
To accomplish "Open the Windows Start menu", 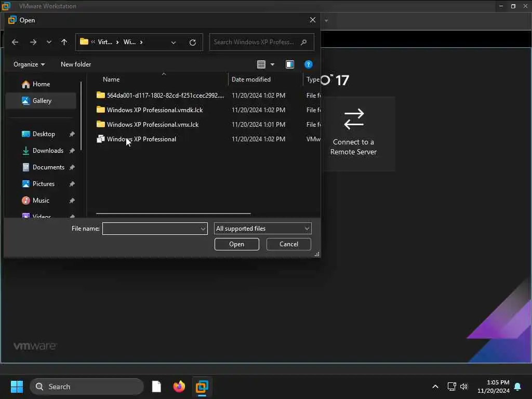I will click(x=17, y=387).
